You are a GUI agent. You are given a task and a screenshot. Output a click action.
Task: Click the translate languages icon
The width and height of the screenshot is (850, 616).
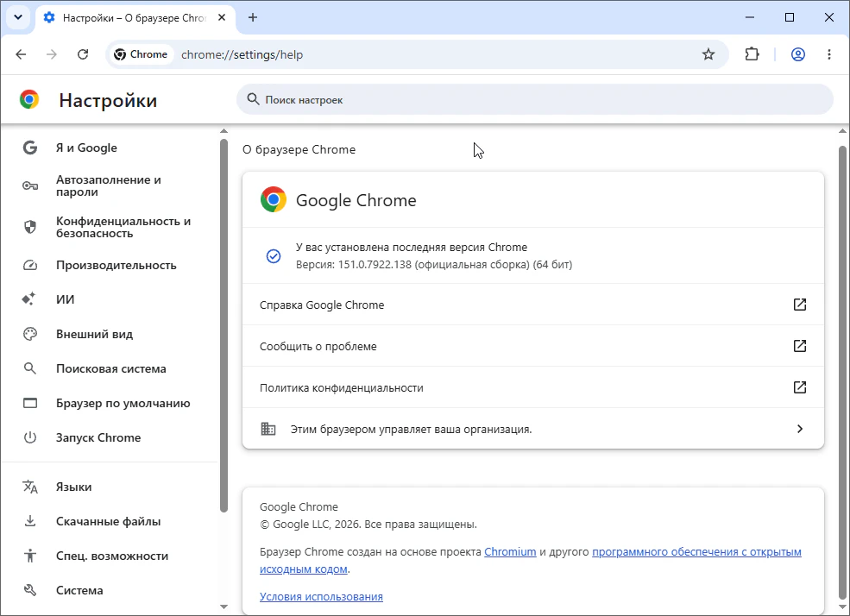[30, 487]
